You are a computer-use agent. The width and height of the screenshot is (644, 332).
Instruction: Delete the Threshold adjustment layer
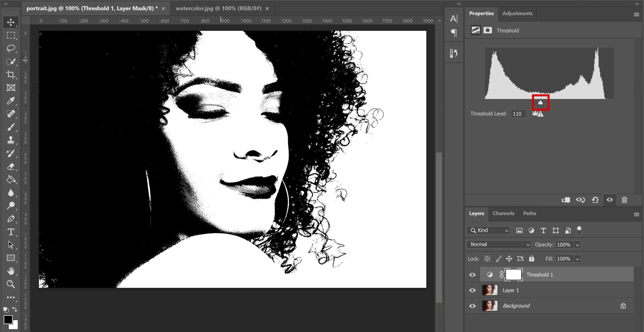(x=625, y=200)
